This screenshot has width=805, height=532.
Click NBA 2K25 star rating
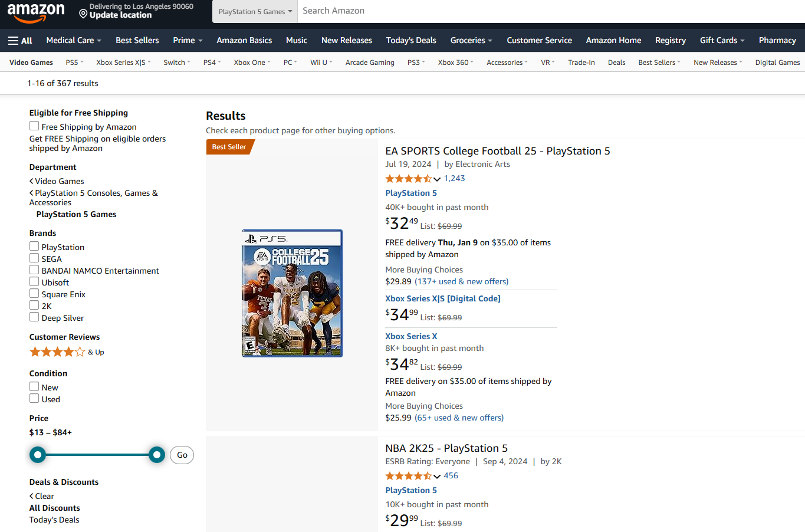[x=409, y=476]
